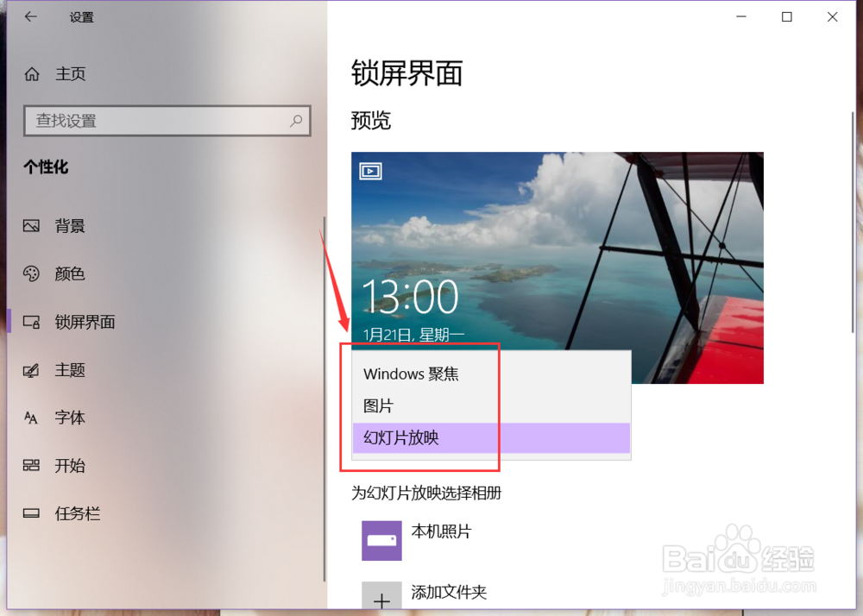
Task: Click the lock screen preview image
Action: (x=557, y=267)
